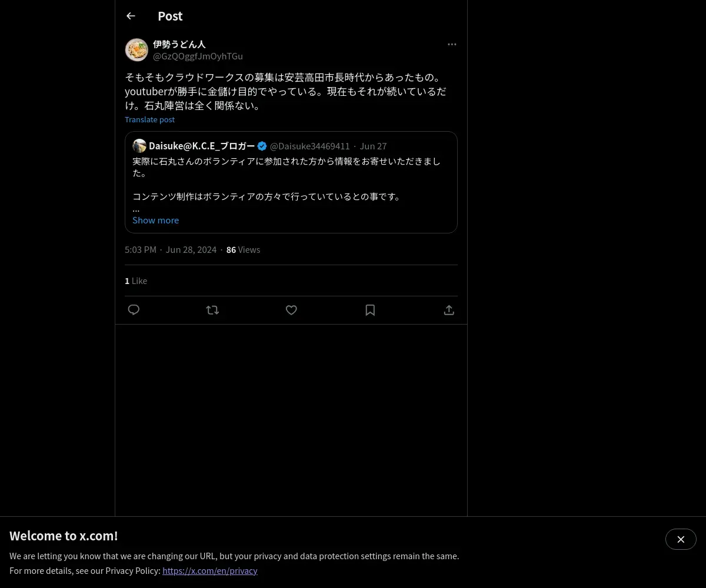Repost using the retweet arrows icon

click(x=212, y=310)
